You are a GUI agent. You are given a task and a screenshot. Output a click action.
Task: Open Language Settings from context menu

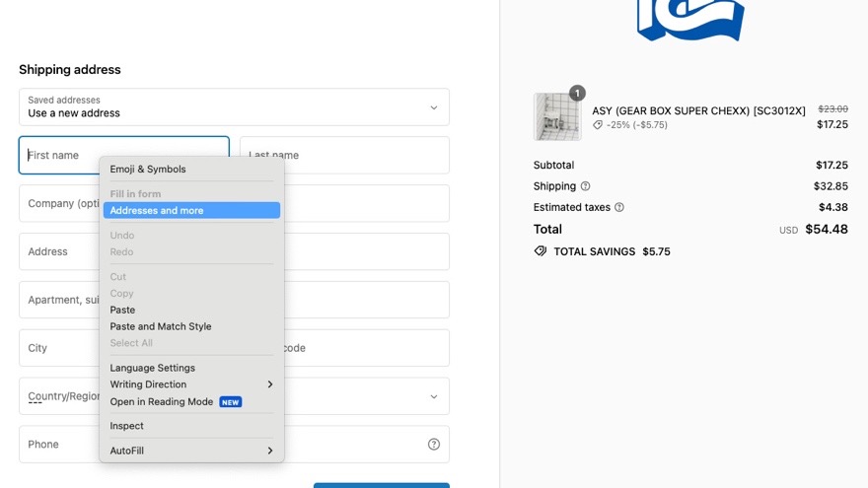pos(191,368)
